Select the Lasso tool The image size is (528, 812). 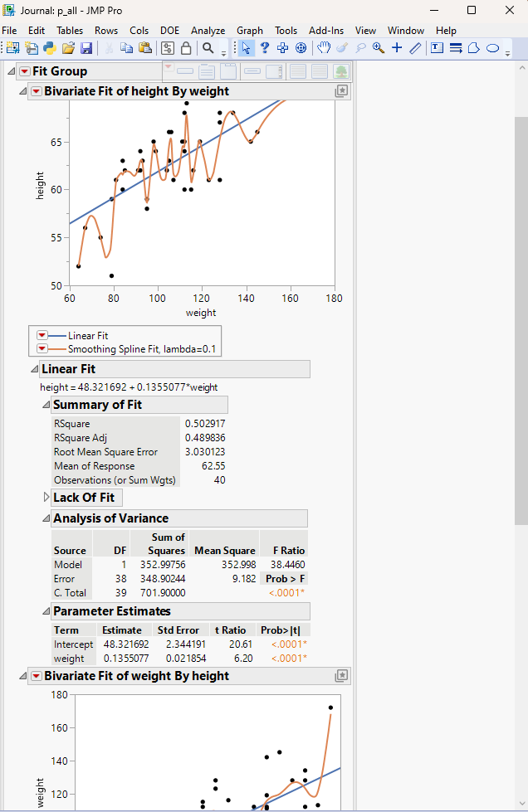pyautogui.click(x=360, y=48)
